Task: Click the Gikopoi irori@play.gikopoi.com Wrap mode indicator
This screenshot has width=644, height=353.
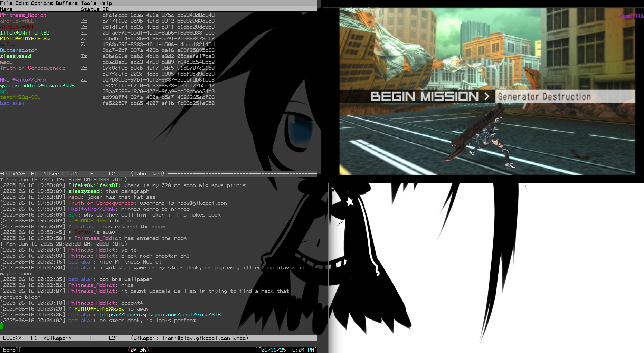Action: (190, 338)
